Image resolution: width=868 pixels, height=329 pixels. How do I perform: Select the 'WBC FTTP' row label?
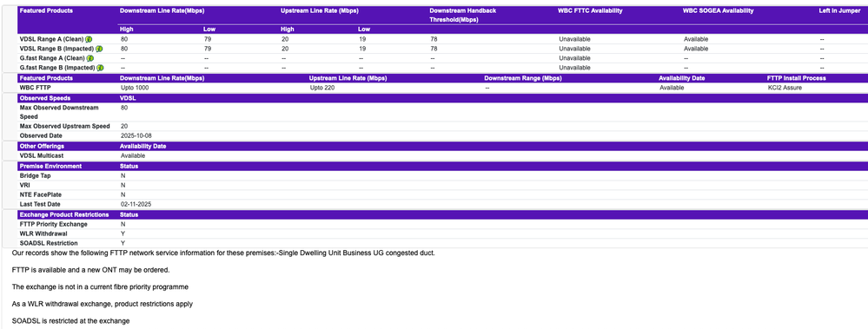pos(35,88)
